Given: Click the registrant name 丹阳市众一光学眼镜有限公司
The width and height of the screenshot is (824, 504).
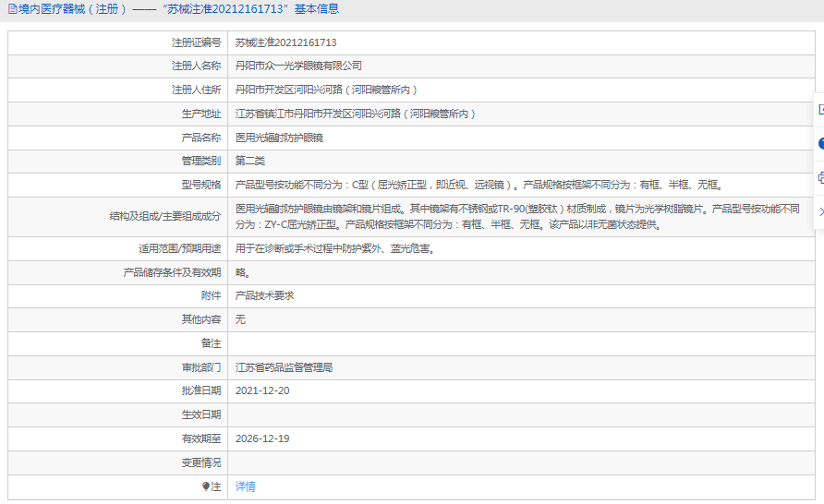Looking at the screenshot, I should (x=298, y=66).
